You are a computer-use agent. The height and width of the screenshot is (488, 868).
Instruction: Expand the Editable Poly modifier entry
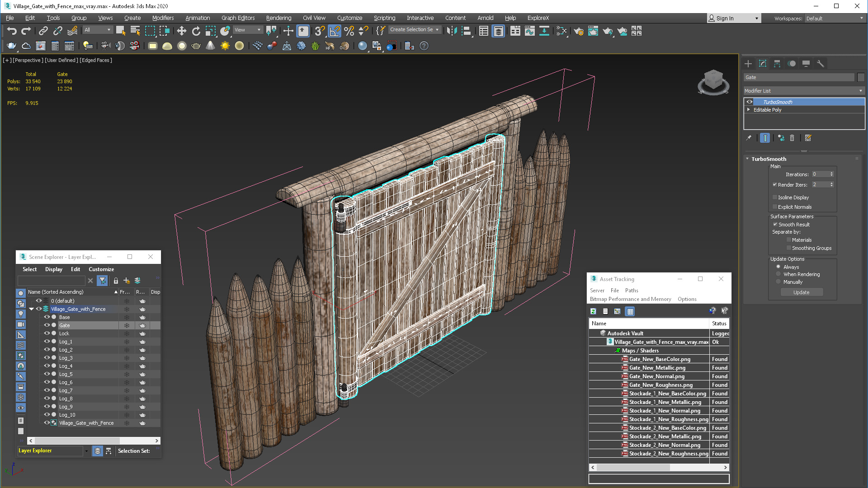click(749, 110)
